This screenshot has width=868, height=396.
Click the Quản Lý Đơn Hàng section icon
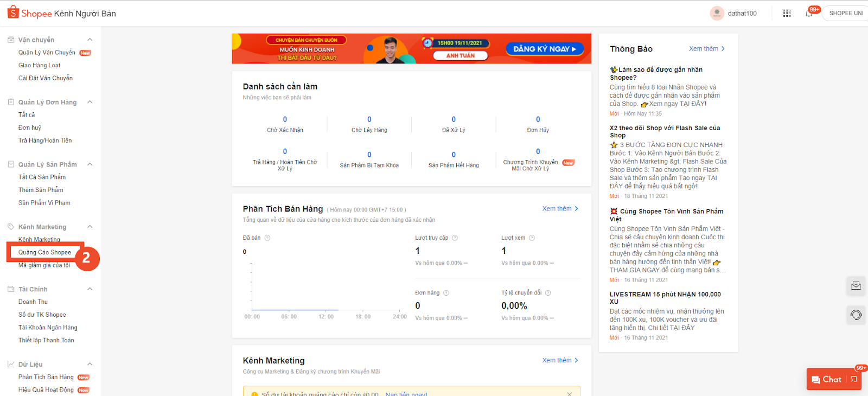[x=11, y=102]
